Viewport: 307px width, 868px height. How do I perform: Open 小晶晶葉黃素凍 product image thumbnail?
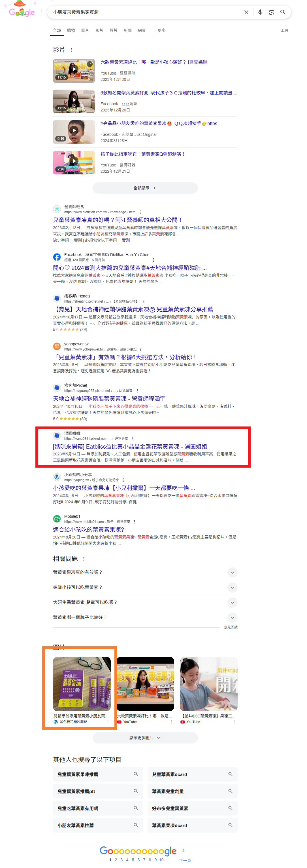pyautogui.click(x=82, y=684)
